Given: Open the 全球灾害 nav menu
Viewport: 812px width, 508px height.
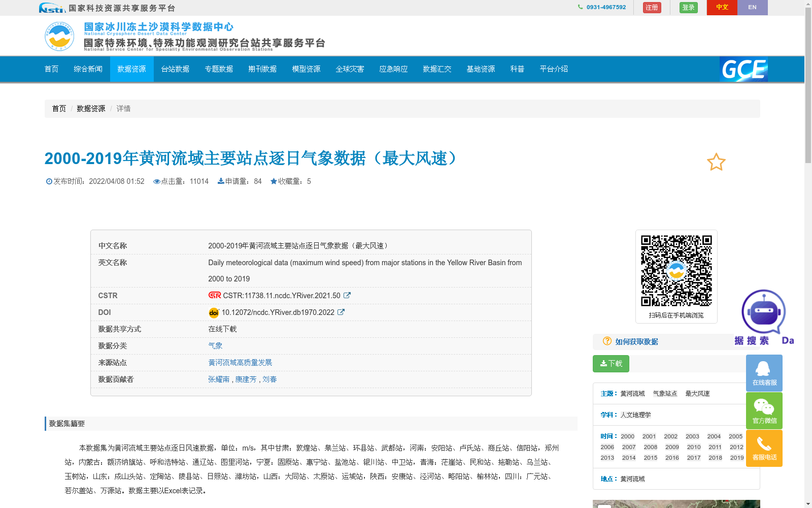Looking at the screenshot, I should pos(350,69).
